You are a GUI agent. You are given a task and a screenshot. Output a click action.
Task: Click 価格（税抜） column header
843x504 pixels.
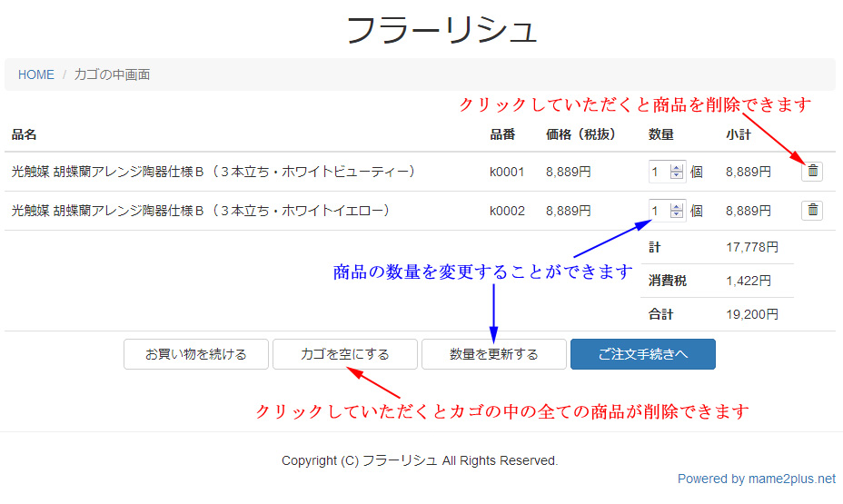580,135
